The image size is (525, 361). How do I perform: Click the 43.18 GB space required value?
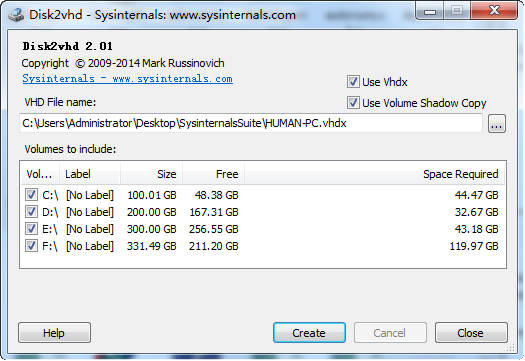(476, 229)
